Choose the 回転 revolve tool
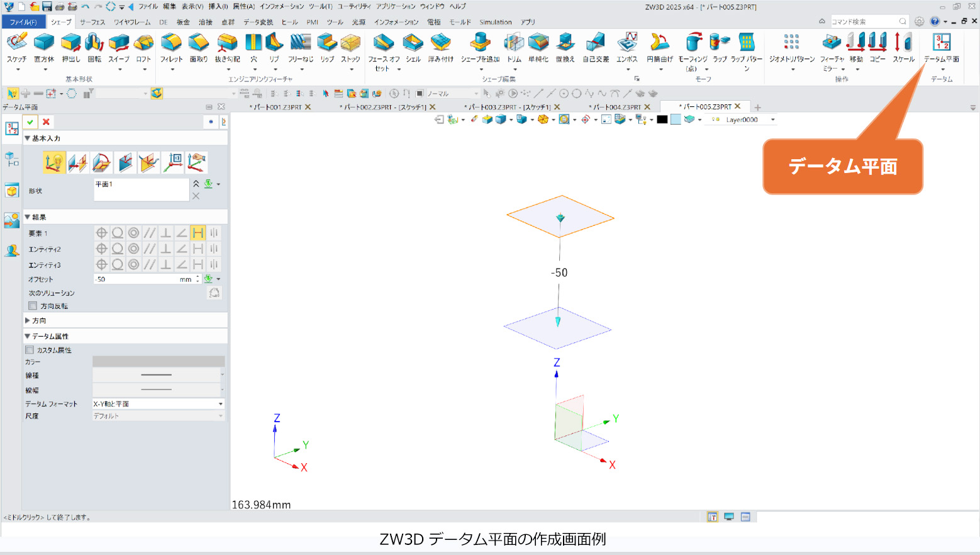980x555 pixels. pos(94,48)
